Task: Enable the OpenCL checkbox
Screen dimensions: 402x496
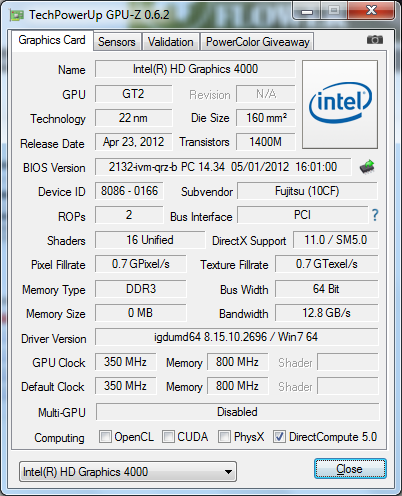Action: pos(105,436)
